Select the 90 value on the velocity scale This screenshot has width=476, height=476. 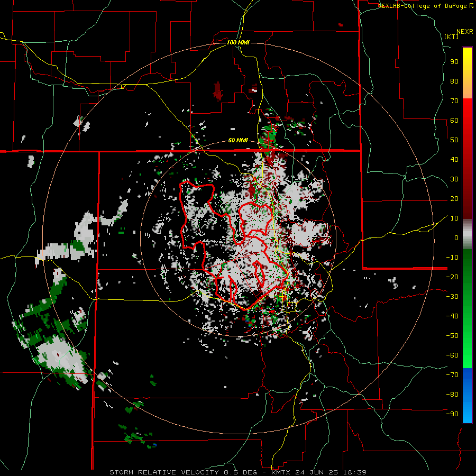pos(454,62)
